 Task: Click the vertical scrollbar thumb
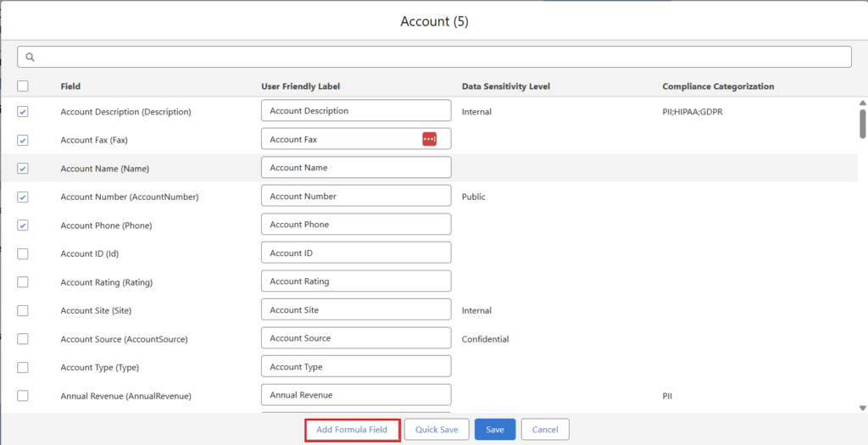(862, 123)
